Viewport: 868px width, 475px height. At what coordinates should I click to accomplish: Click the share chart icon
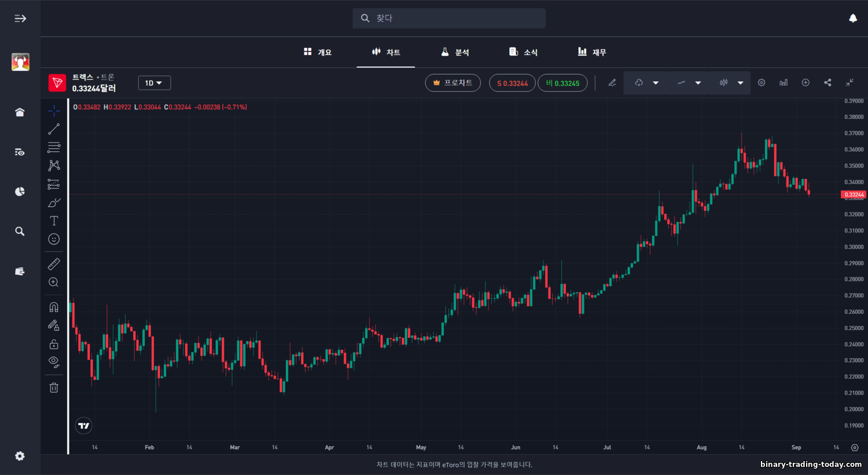827,83
